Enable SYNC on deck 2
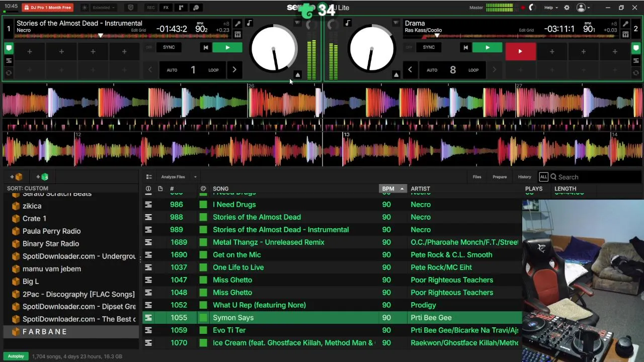The width and height of the screenshot is (644, 362). point(429,47)
